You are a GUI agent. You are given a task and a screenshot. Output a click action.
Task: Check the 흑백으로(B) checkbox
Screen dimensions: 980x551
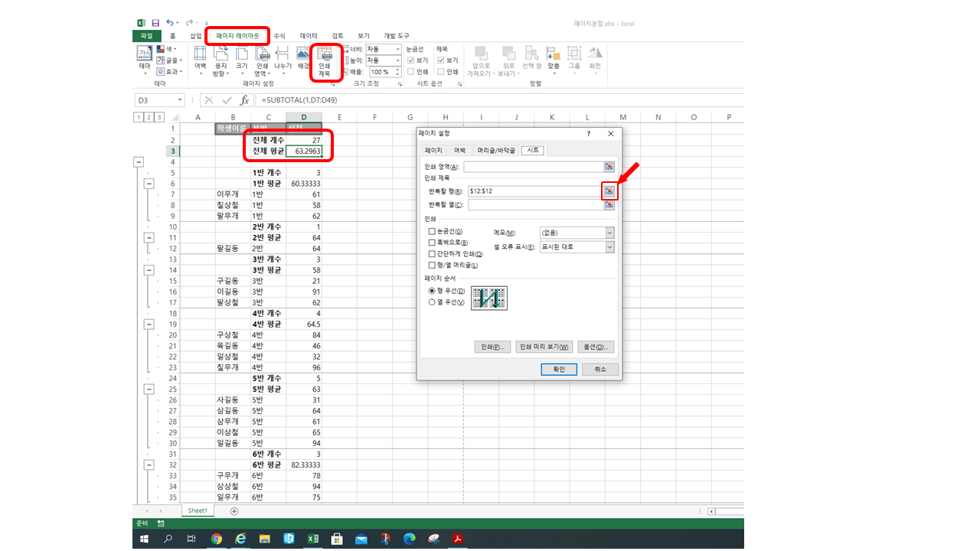433,243
